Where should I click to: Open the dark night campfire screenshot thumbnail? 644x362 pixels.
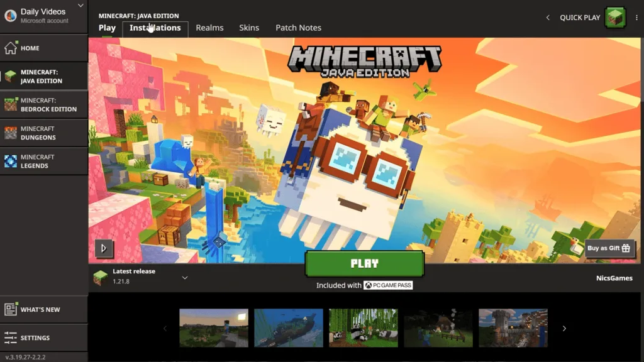pos(438,328)
